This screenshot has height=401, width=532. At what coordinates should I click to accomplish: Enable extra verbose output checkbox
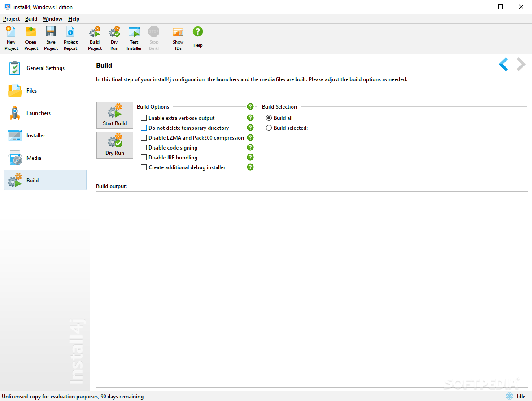coord(144,118)
